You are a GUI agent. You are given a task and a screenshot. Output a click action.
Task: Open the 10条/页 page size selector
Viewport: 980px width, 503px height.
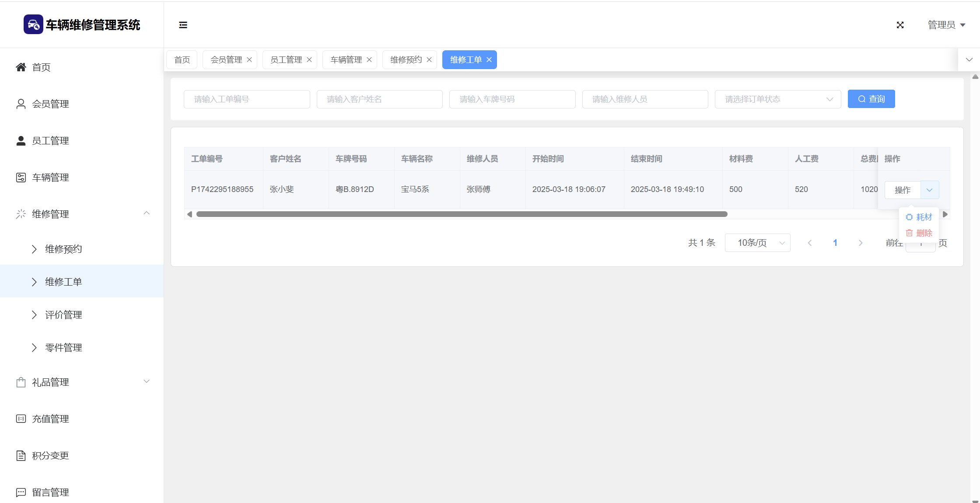click(757, 243)
